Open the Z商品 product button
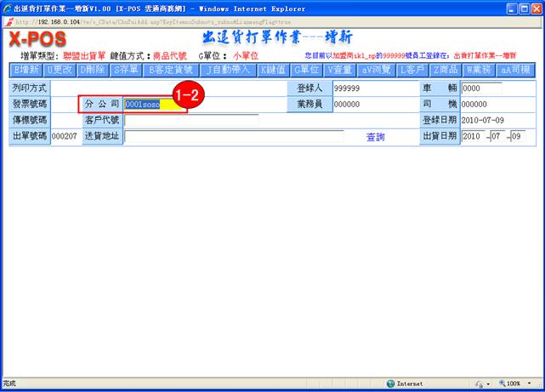The width and height of the screenshot is (545, 392). coord(446,70)
